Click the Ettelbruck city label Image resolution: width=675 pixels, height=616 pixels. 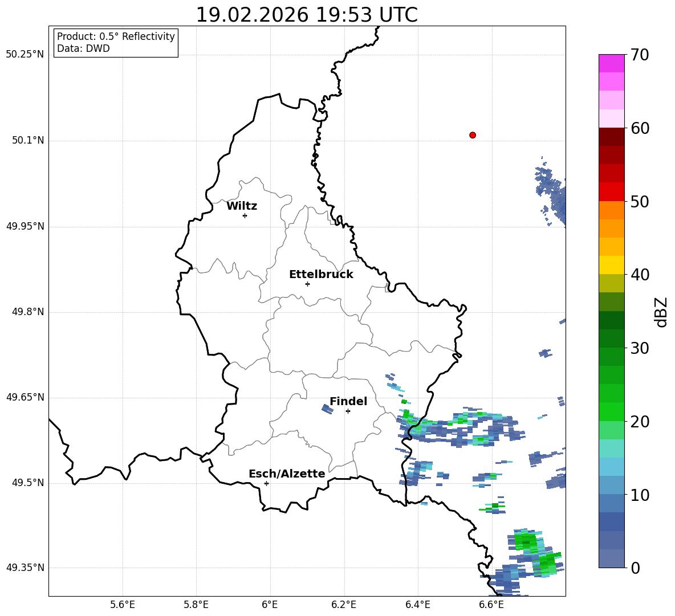click(321, 275)
